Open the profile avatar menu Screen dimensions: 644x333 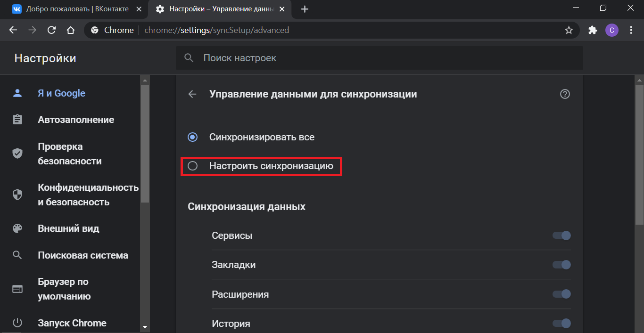coord(612,30)
